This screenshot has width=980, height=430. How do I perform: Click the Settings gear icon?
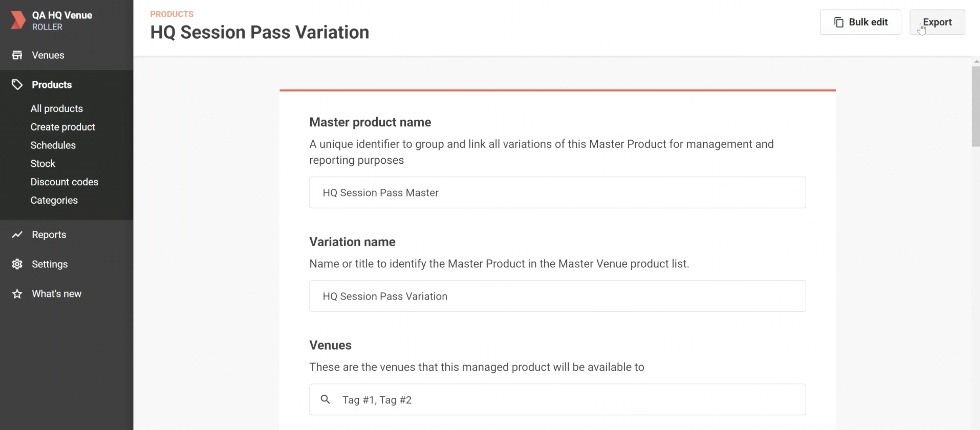pos(17,264)
